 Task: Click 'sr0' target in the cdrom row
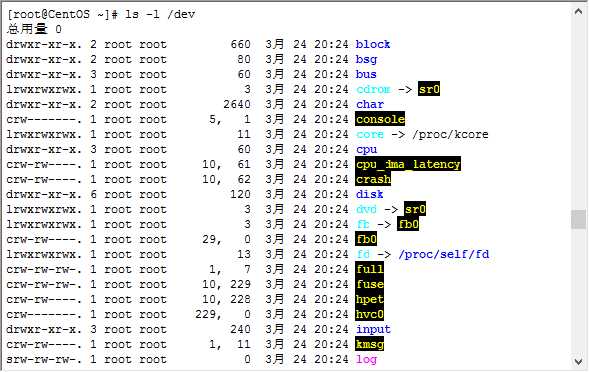[429, 89]
